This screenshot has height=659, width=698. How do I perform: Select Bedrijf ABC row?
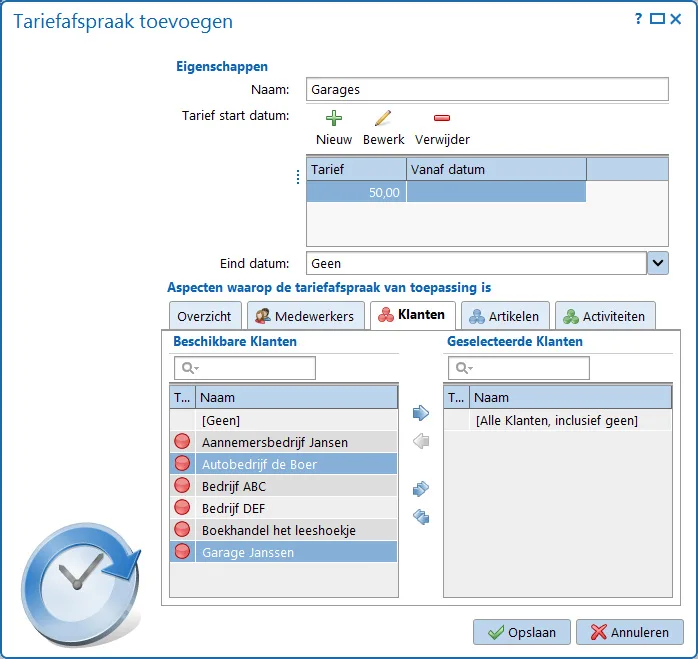click(x=283, y=486)
